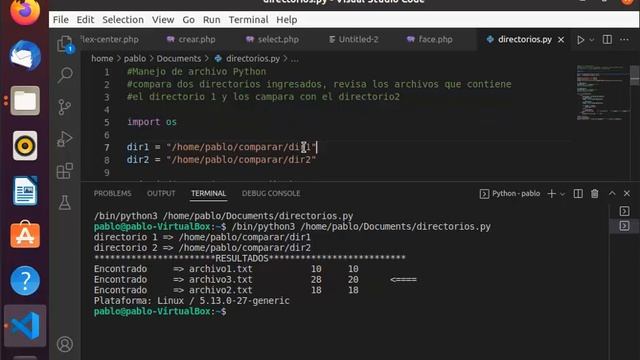Click line number 7 in the gutter
Viewport: 640px width, 360px height.
click(107, 147)
